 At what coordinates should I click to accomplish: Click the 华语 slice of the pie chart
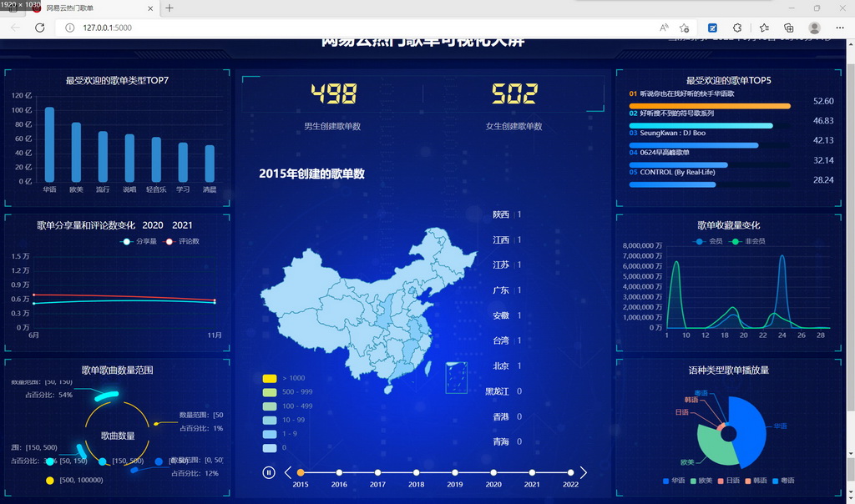tap(749, 427)
